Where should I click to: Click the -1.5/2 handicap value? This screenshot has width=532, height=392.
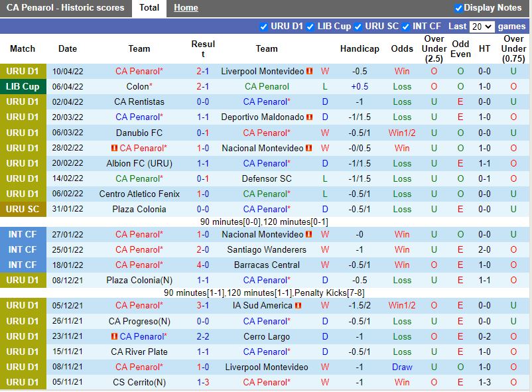[360, 306]
